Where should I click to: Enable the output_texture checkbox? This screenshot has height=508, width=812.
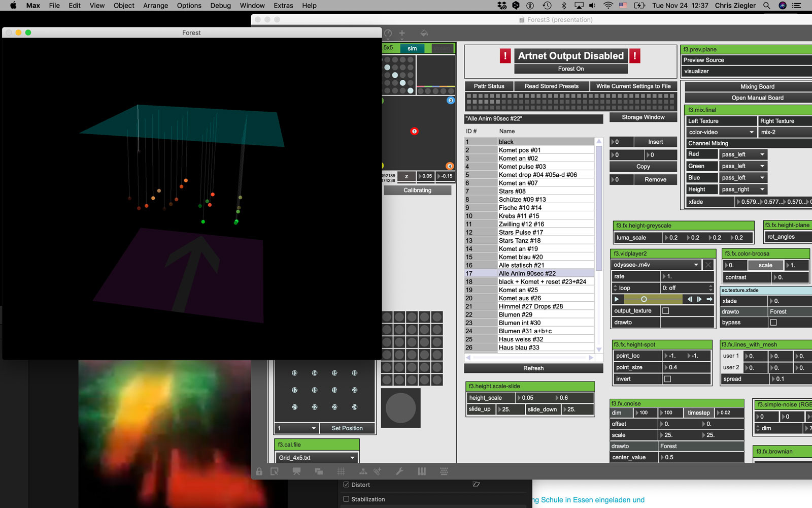click(x=666, y=311)
